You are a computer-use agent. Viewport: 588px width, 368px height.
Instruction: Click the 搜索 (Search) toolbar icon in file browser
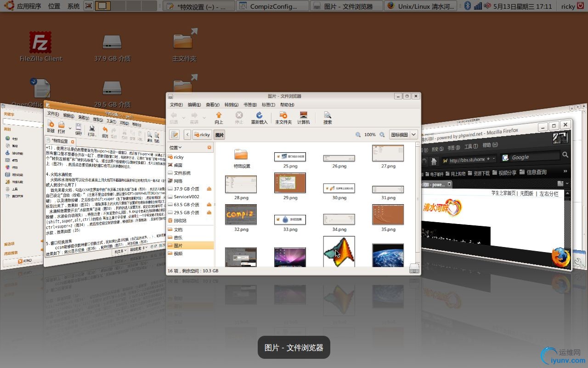click(328, 118)
